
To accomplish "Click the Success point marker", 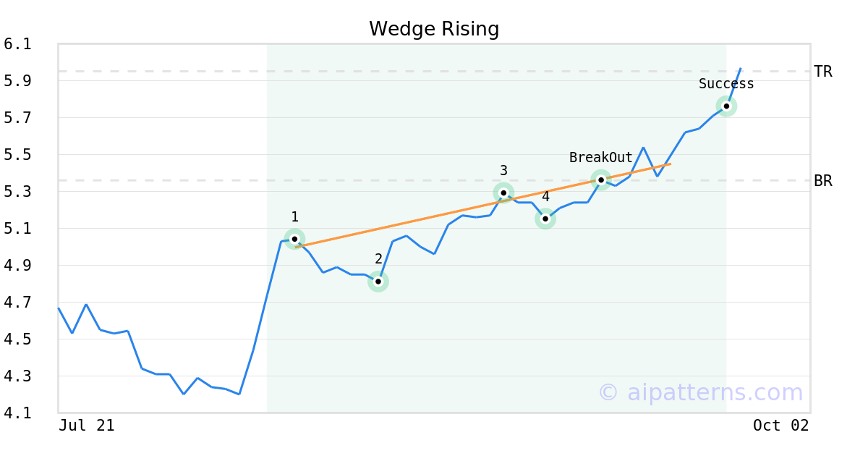I will pyautogui.click(x=726, y=106).
